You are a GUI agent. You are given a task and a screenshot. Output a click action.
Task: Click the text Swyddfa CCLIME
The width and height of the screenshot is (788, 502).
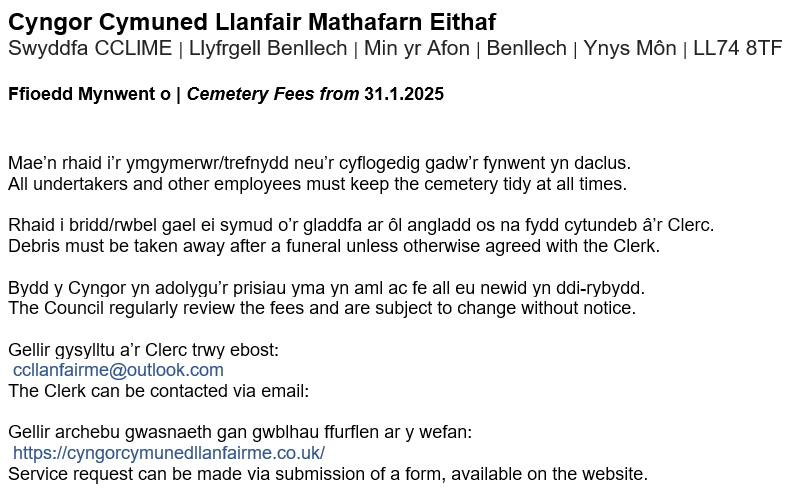pos(87,49)
